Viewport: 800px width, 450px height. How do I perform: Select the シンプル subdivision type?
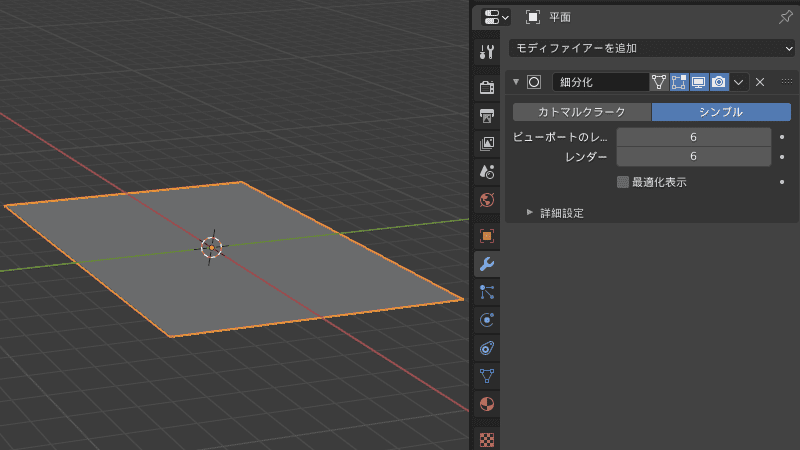721,112
